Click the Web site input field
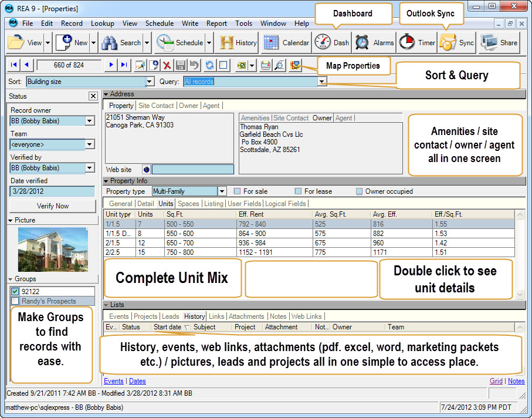The image size is (532, 418). point(193,170)
